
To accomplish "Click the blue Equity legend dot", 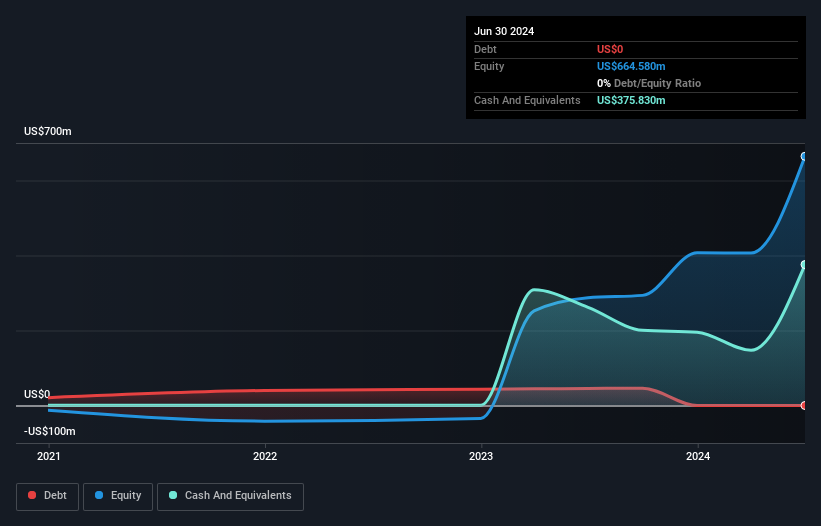I will (99, 495).
